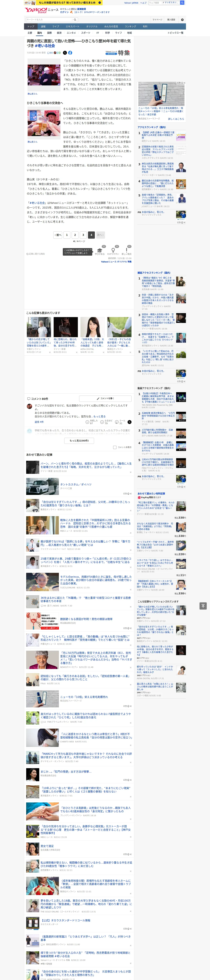Click the 記事に関する報告 report icon link
This screenshot has width=210, height=980.
click(x=35, y=254)
